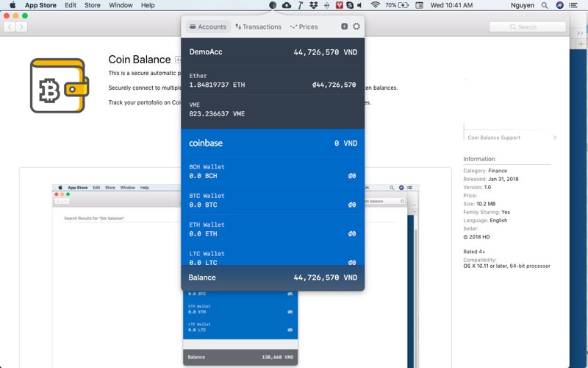Viewport: 588px width, 368px height.
Task: Click the hammer-shaped menu bar icon
Action: 301,5
